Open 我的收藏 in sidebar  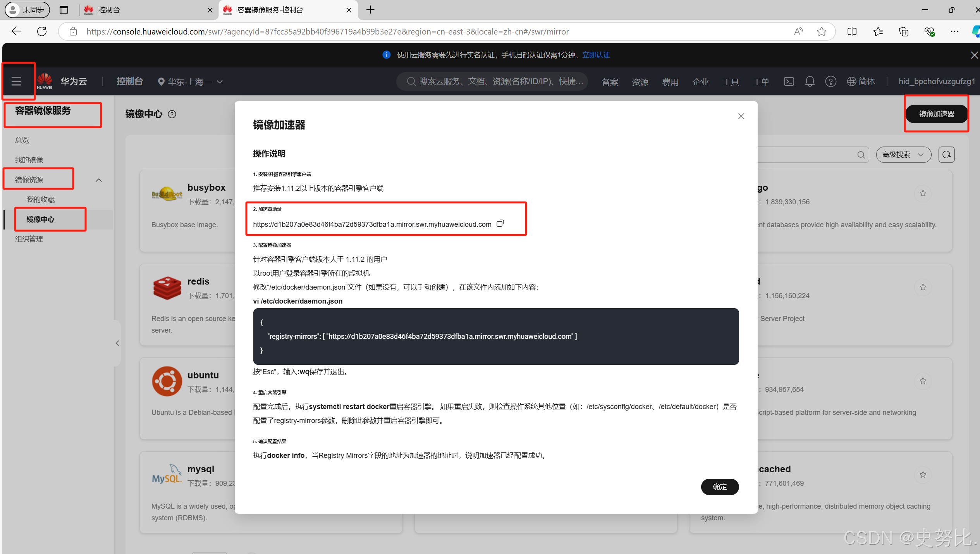[41, 199]
